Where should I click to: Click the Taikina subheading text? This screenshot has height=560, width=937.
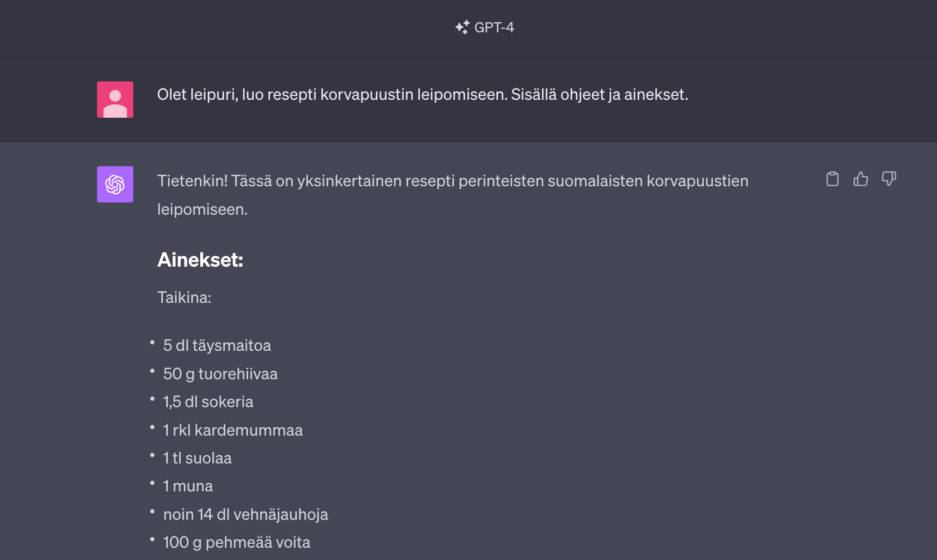[x=184, y=297]
